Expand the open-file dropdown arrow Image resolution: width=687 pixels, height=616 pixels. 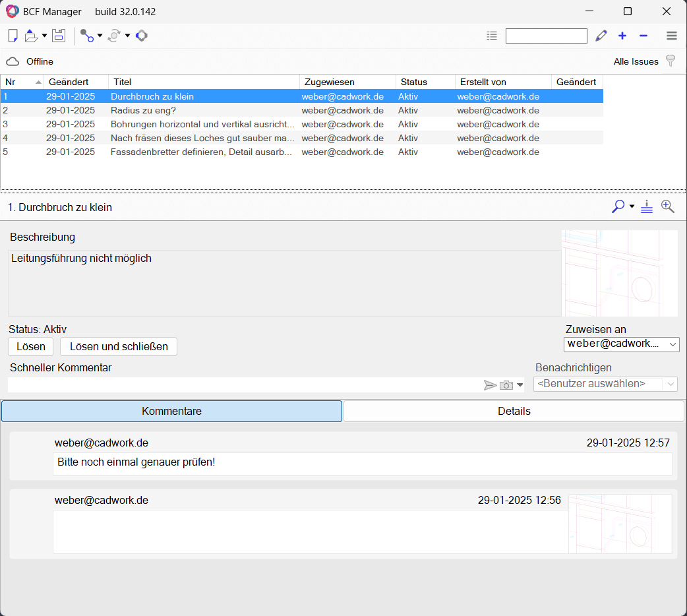44,36
